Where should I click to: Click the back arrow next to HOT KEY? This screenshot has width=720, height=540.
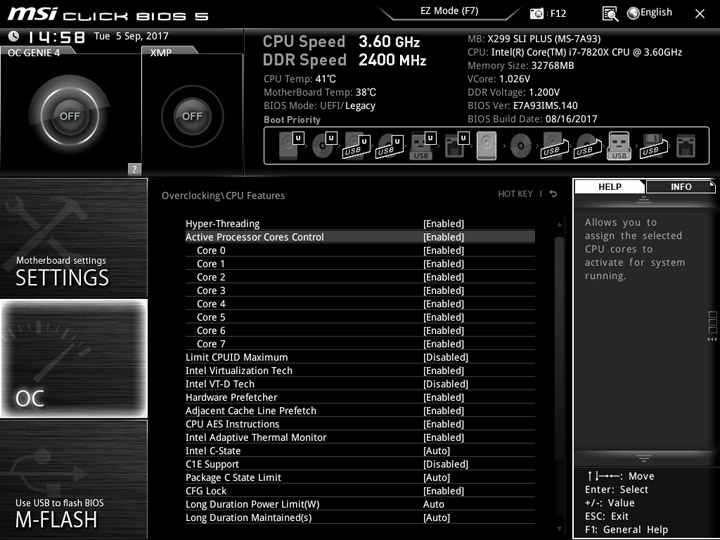click(553, 194)
